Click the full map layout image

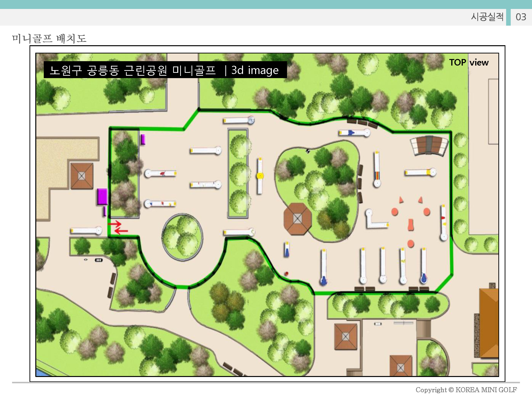(x=267, y=215)
